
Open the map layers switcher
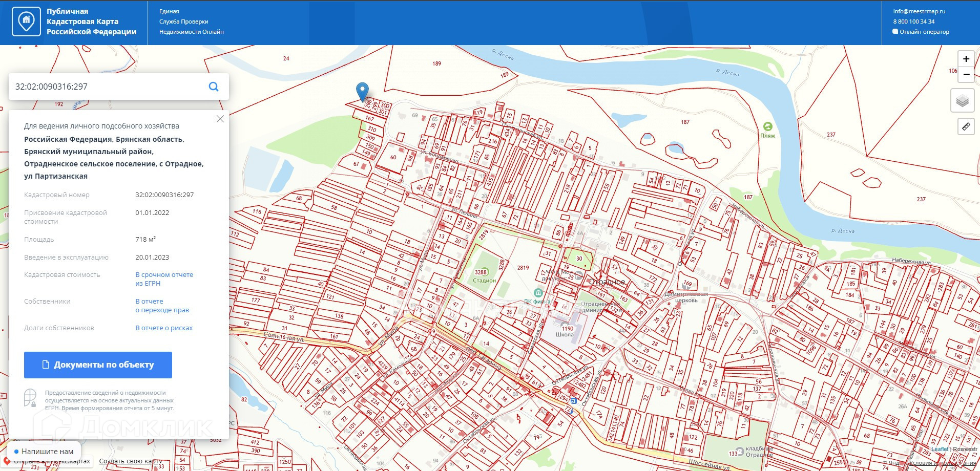pos(962,100)
